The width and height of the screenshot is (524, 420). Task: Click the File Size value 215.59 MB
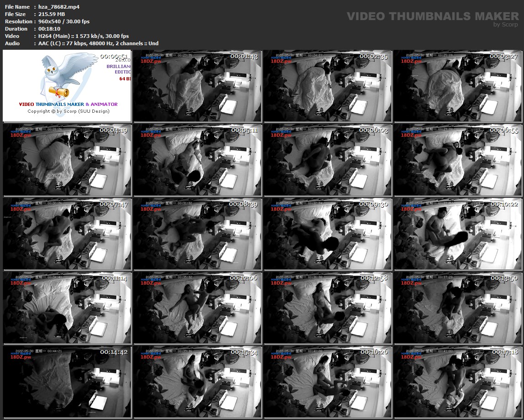(x=52, y=14)
